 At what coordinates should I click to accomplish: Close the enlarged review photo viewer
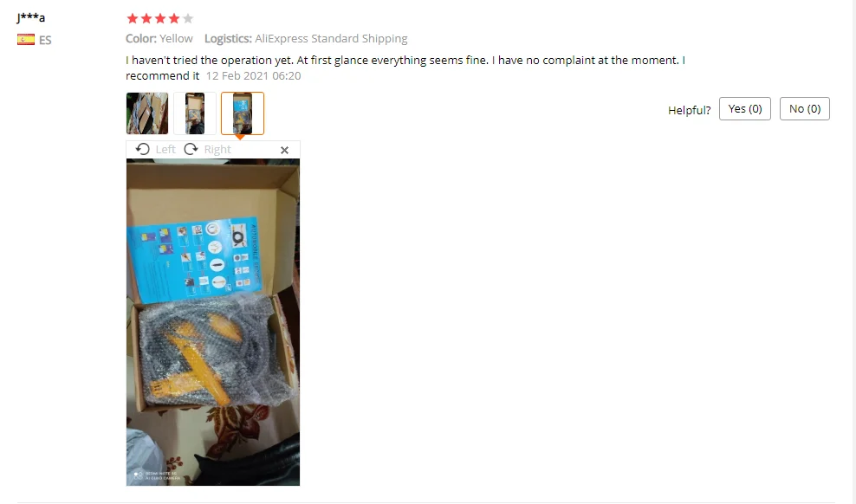point(284,150)
